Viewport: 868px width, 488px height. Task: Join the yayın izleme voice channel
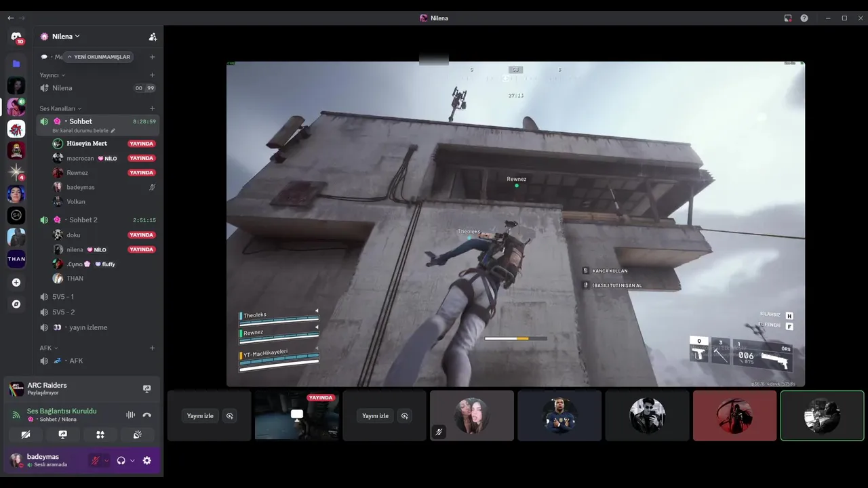(x=98, y=327)
